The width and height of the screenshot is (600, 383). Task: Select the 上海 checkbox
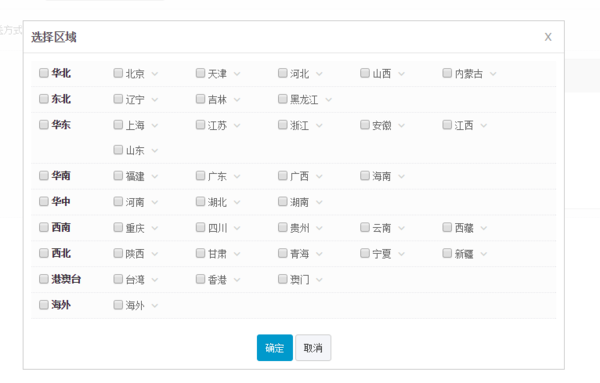point(118,124)
